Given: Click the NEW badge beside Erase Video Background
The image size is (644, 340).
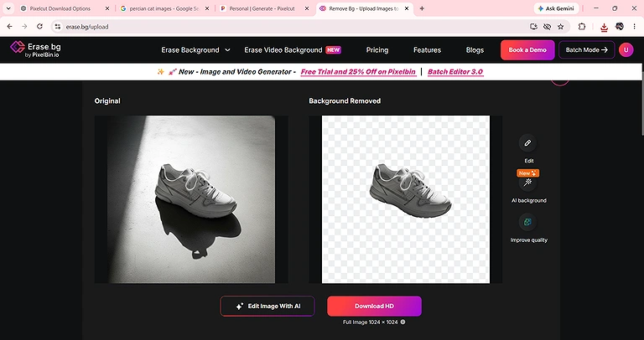Looking at the screenshot, I should click(x=333, y=50).
